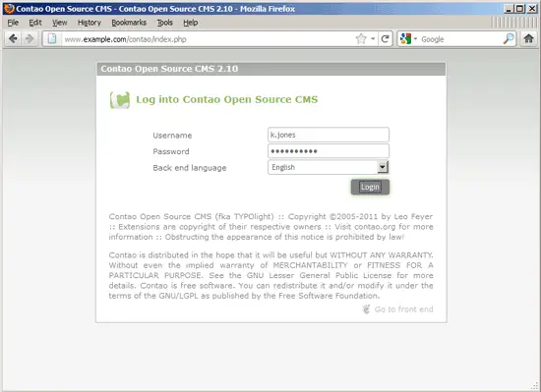Viewport: 541px width, 392px height.
Task: Click the Firefox icon in title bar
Action: (9, 9)
